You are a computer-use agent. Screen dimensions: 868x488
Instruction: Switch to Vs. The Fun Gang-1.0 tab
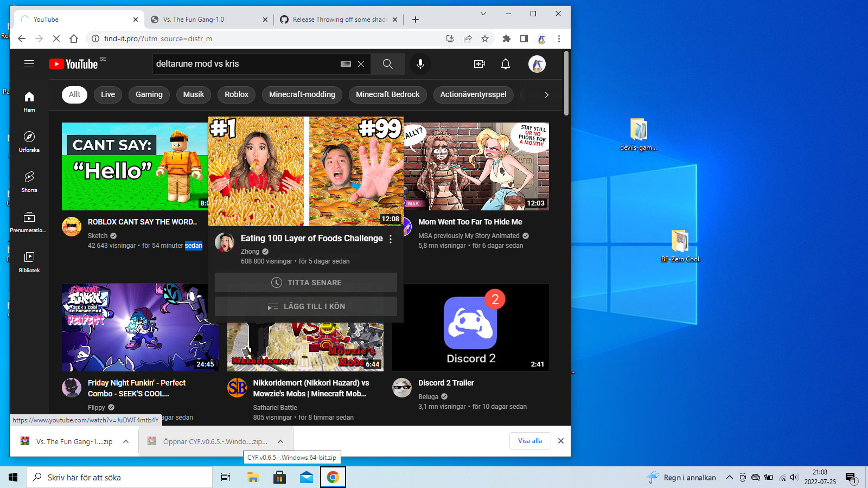(x=209, y=20)
